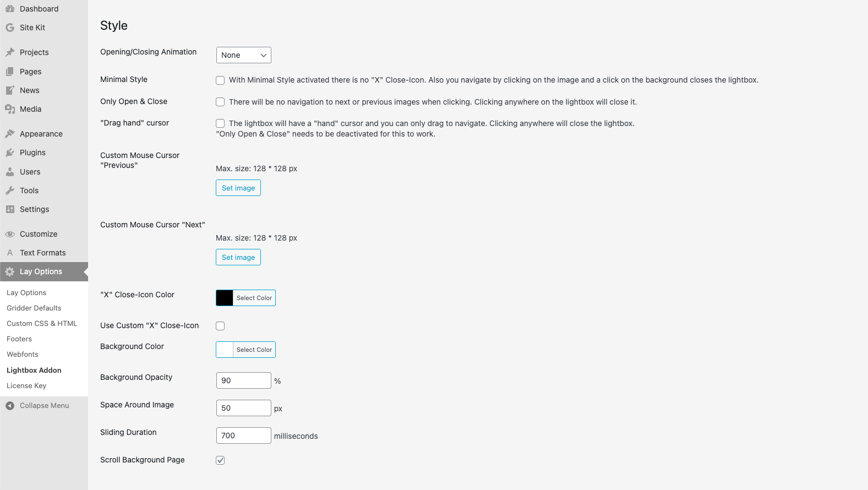Click the Plugins plug icon
Screen dimensions: 868x490
coord(10,153)
